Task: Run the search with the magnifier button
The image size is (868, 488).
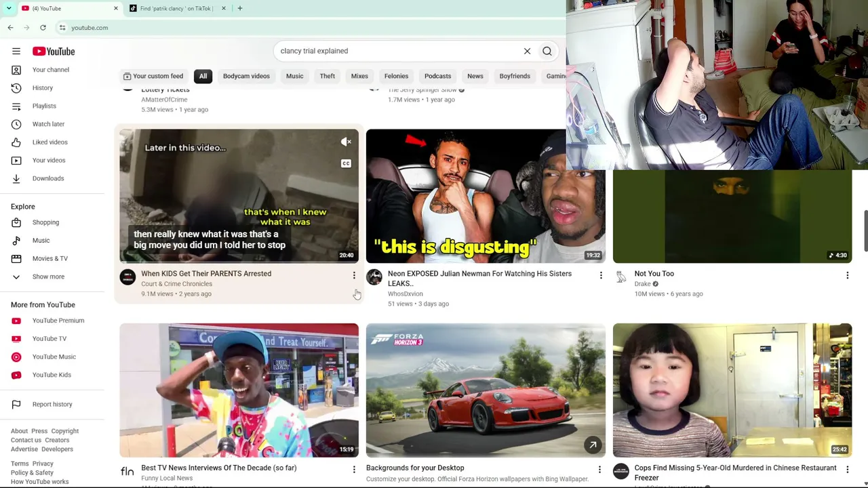Action: [x=547, y=51]
